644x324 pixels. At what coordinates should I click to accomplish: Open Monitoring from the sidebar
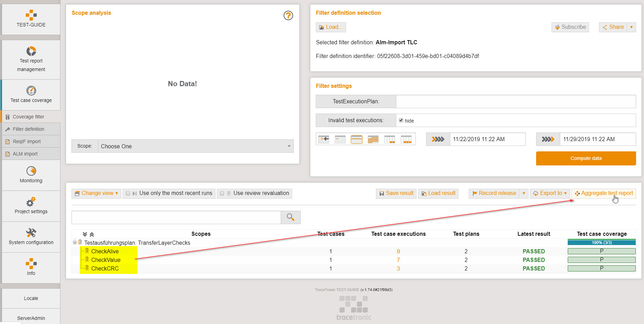31,175
